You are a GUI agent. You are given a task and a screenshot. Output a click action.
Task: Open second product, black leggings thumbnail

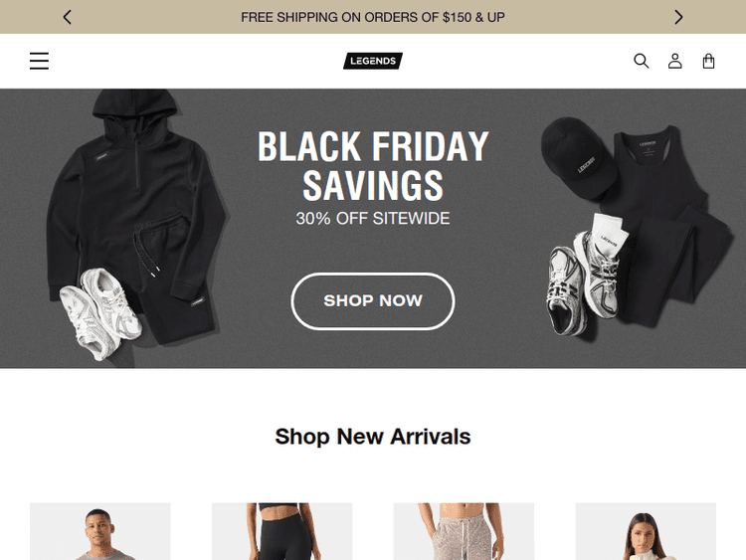click(x=282, y=531)
